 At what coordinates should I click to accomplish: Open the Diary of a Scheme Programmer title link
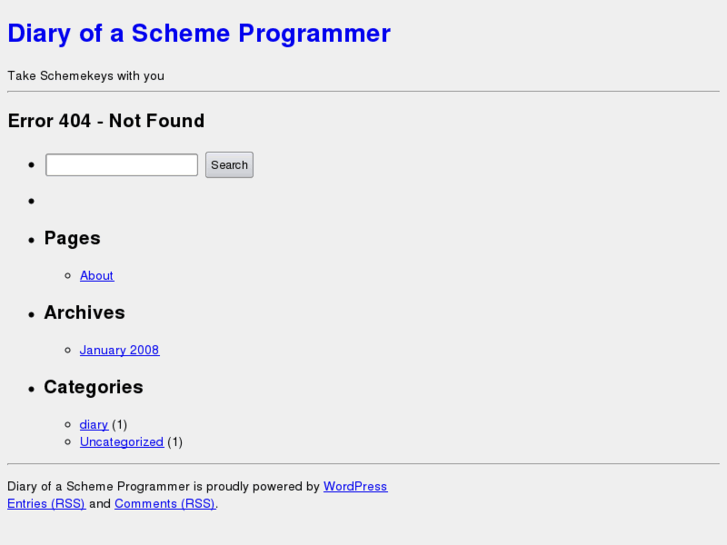[x=199, y=33]
